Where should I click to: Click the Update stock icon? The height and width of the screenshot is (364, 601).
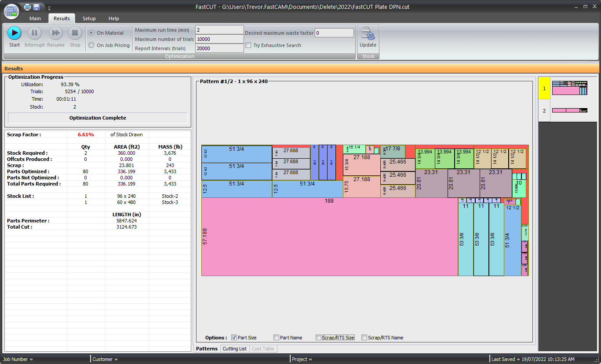[x=368, y=37]
